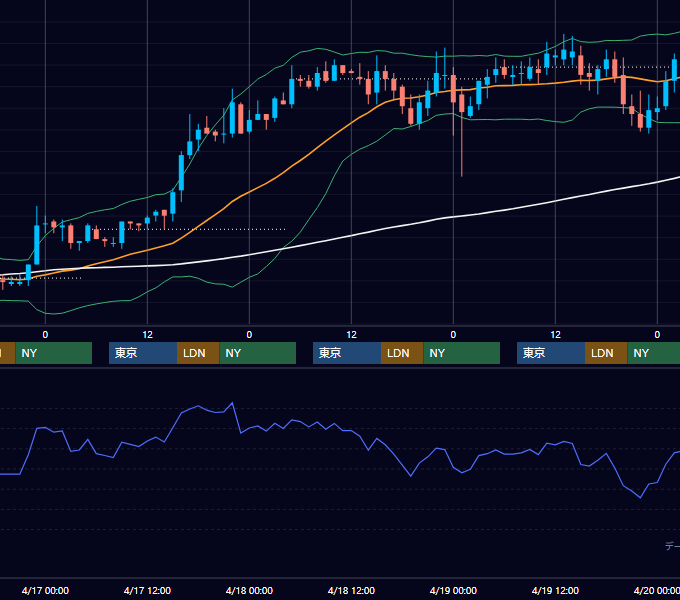Select the 東京 session bar on 4/17
Viewport: 680px width, 600px height.
coord(143,353)
